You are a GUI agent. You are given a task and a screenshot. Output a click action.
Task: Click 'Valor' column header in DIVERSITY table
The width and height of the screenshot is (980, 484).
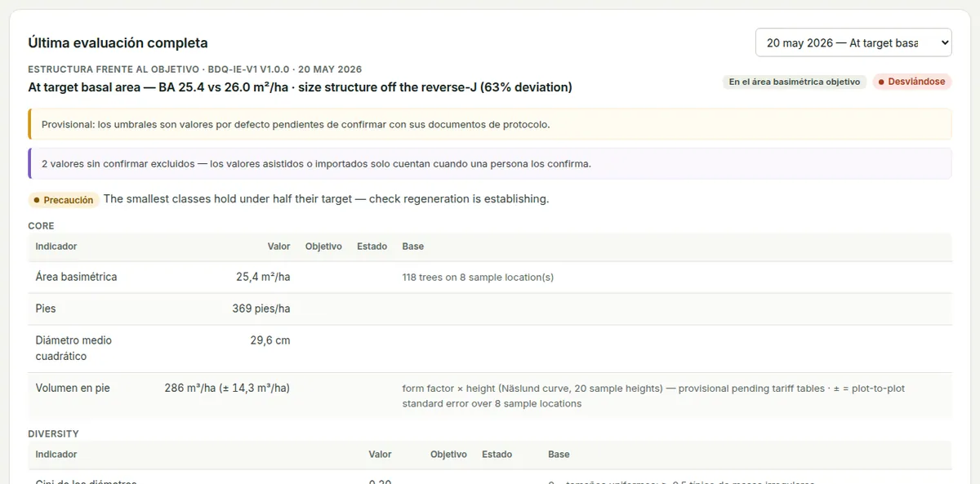tap(380, 454)
